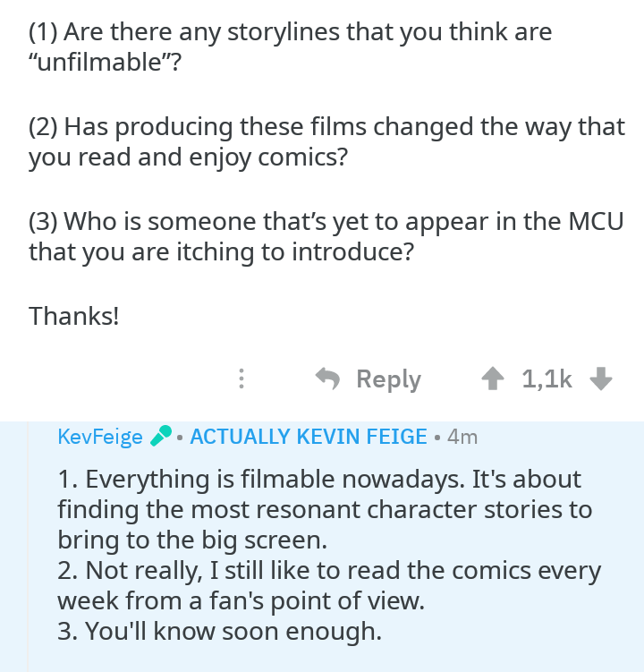Open the three-dot comment options menu

(x=240, y=379)
